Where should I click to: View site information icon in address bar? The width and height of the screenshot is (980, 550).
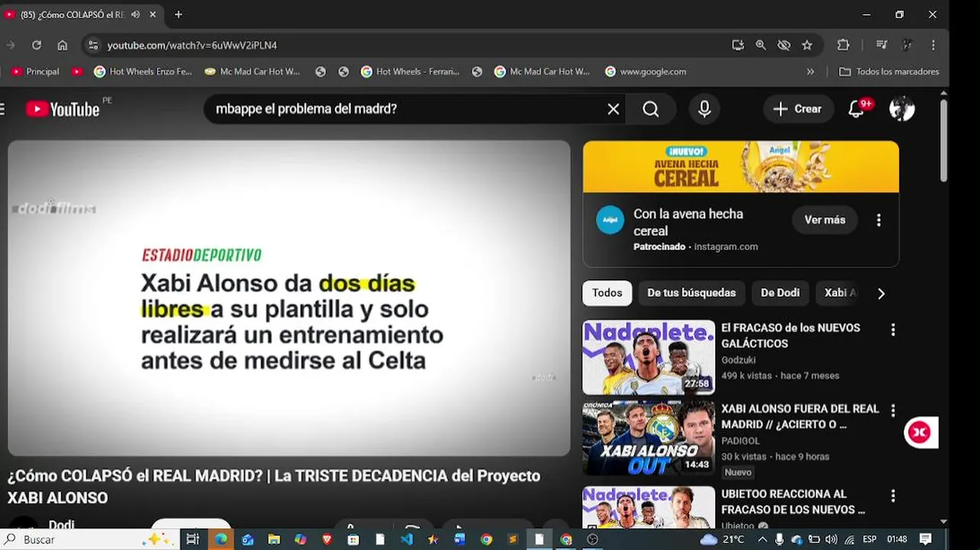click(93, 45)
